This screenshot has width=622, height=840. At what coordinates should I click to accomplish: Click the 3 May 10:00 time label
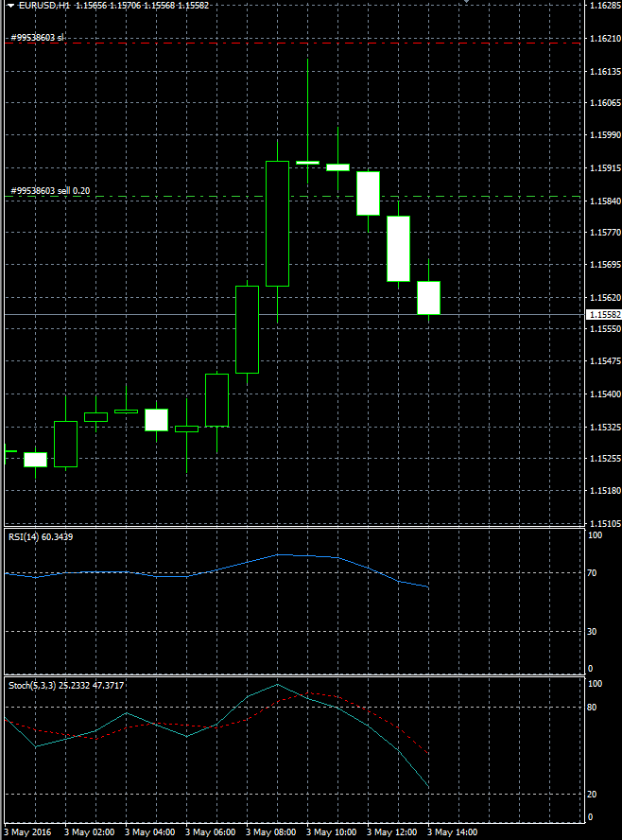(x=332, y=832)
